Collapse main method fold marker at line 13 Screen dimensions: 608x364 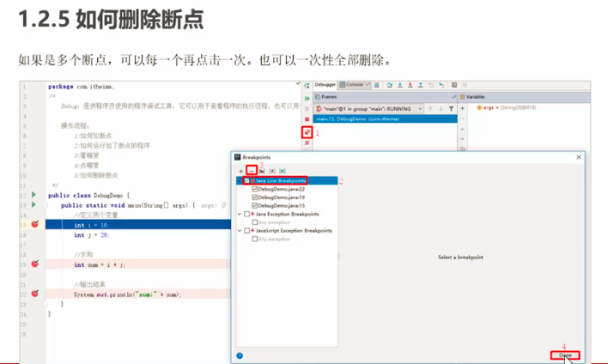[45, 205]
